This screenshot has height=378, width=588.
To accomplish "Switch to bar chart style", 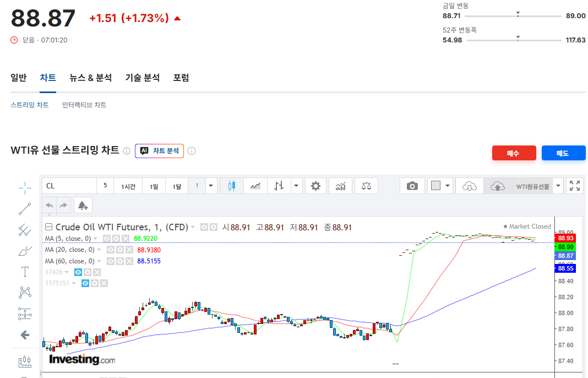I will [279, 186].
